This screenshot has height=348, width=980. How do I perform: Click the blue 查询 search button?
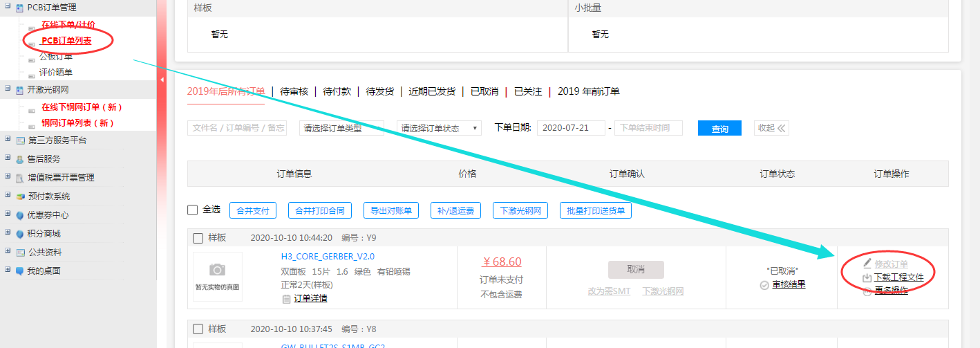719,129
